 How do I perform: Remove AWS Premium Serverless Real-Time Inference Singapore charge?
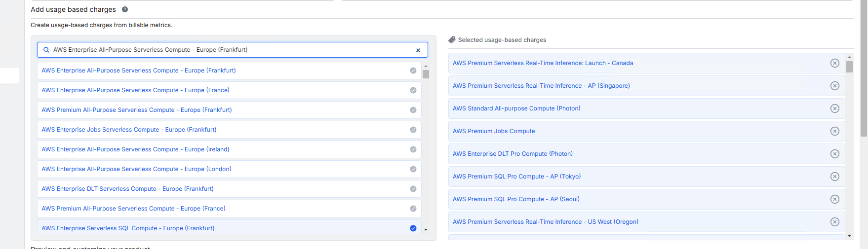pyautogui.click(x=834, y=86)
